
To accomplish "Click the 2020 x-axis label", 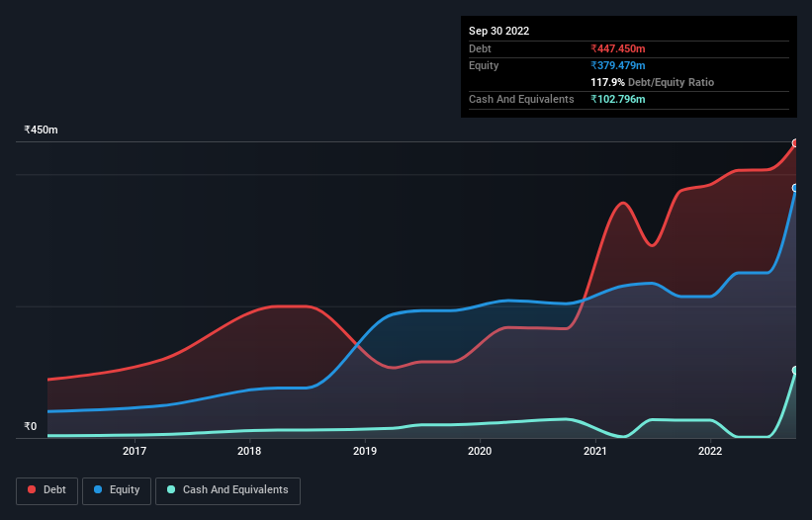I will [x=480, y=451].
